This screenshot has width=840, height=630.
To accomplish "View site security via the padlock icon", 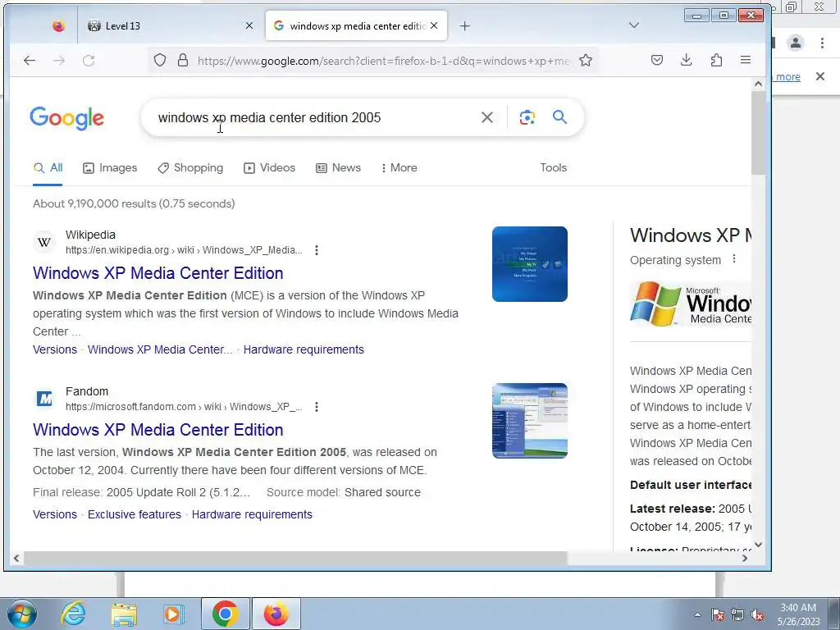I will click(183, 60).
